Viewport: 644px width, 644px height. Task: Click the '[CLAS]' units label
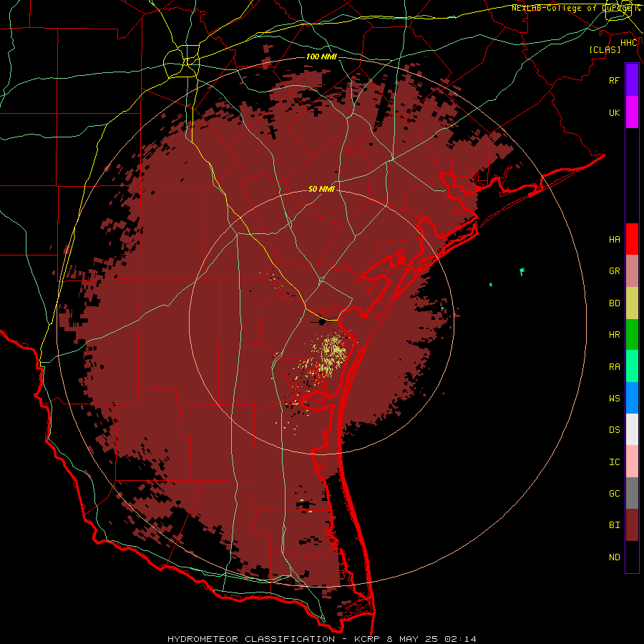point(605,49)
